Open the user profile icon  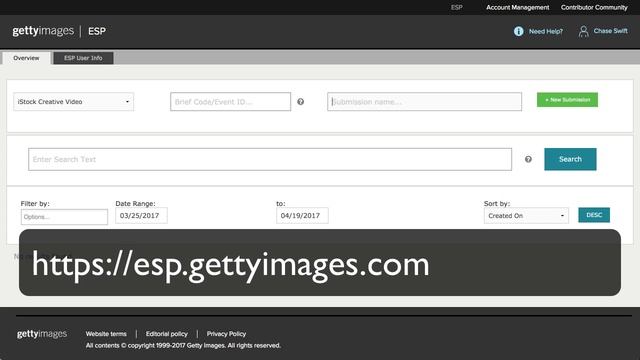pyautogui.click(x=583, y=31)
